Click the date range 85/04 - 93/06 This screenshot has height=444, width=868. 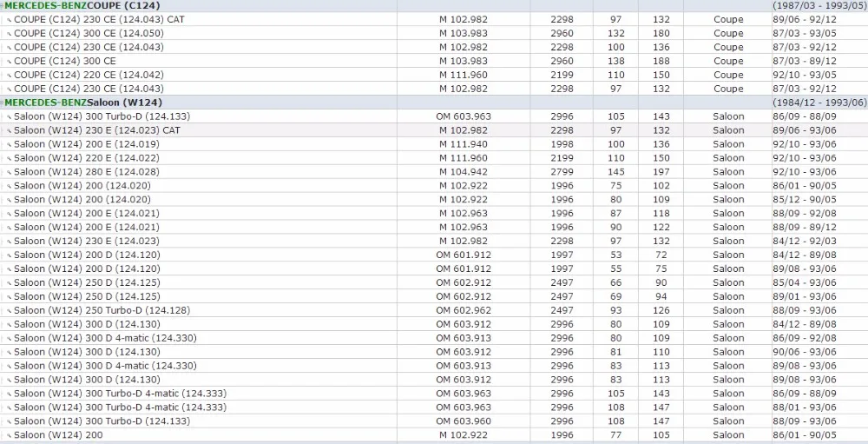pos(805,282)
